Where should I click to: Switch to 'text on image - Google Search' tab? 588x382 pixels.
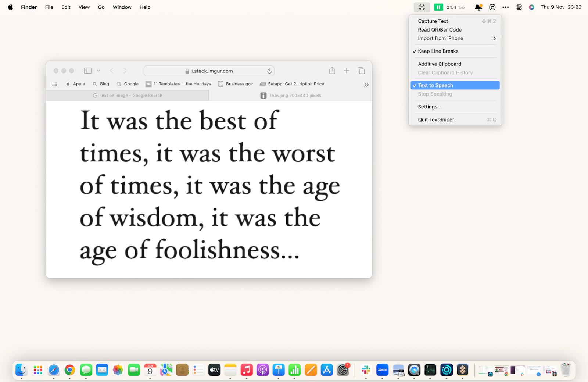127,96
